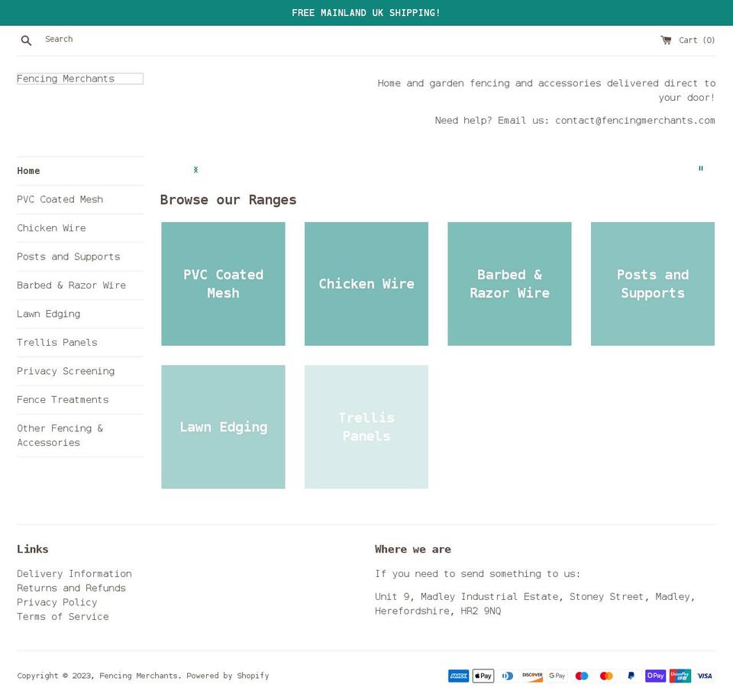View the Returns and Refunds page
This screenshot has height=700, width=733.
click(72, 588)
